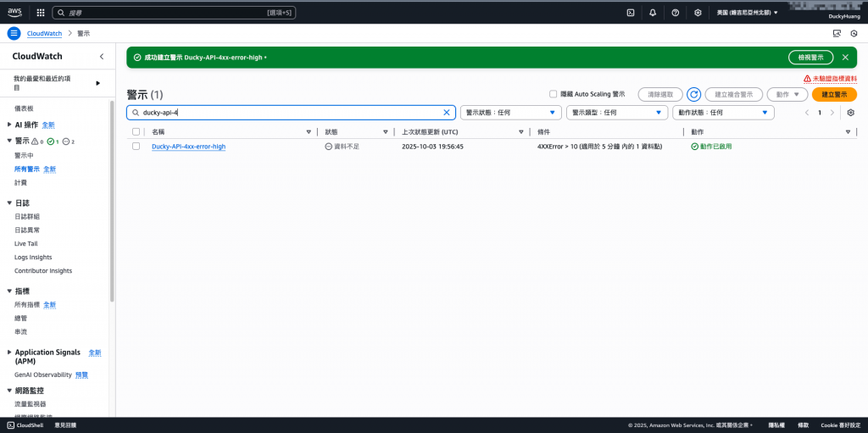Toggle the side navigation hamburger button

coord(14,33)
